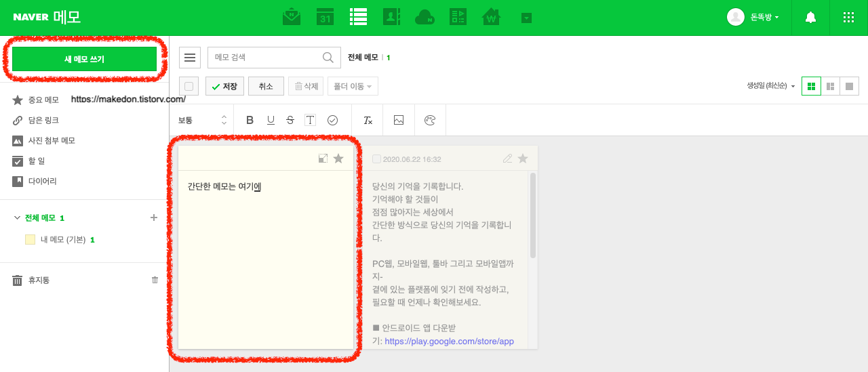
Task: Open the Naver Office icon
Action: [x=458, y=18]
